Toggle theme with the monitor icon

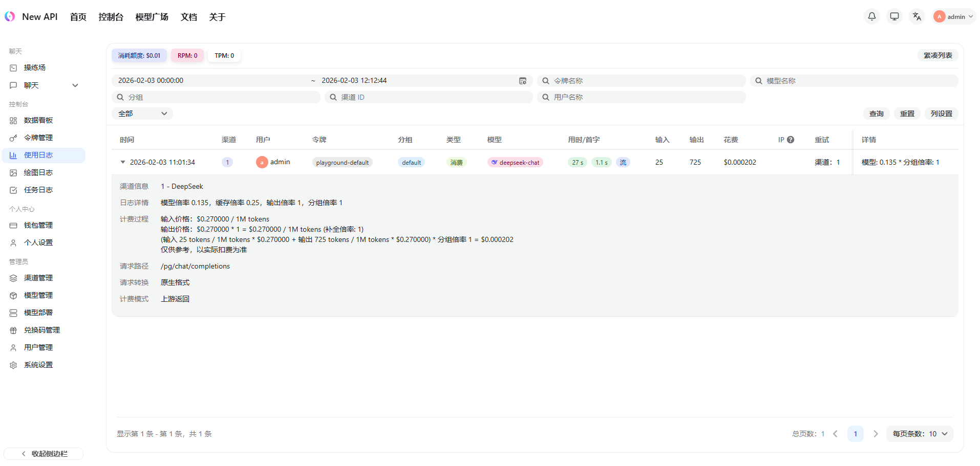[894, 16]
